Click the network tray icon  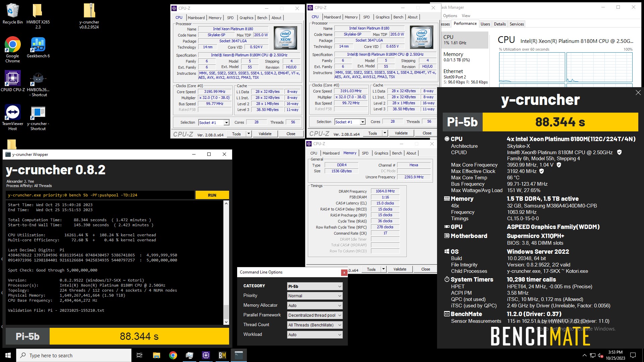593,355
